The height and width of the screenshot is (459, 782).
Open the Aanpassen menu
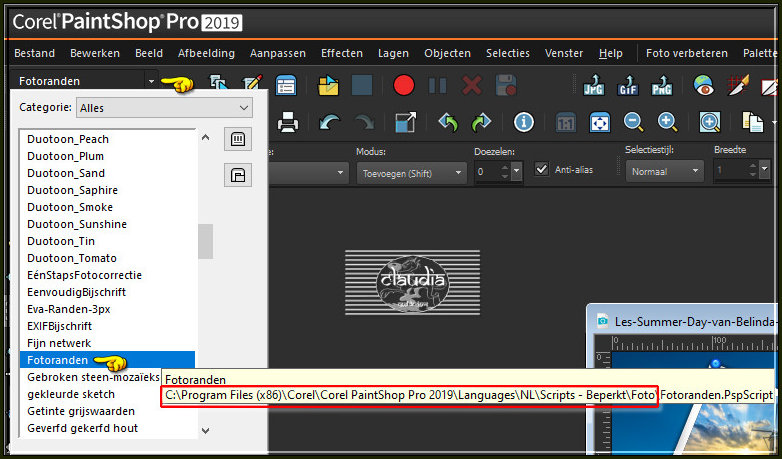[x=278, y=53]
